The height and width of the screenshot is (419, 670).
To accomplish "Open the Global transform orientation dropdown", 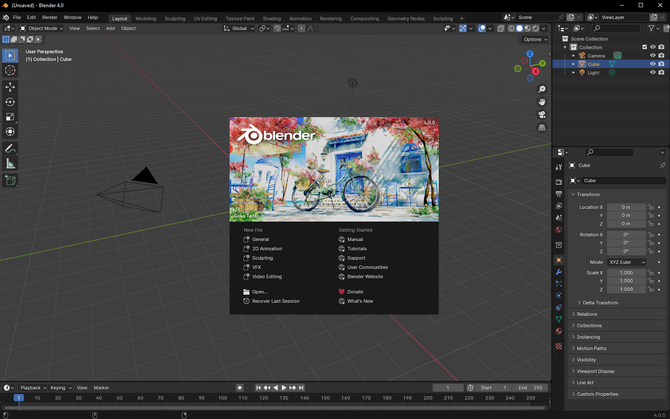I will (x=239, y=28).
